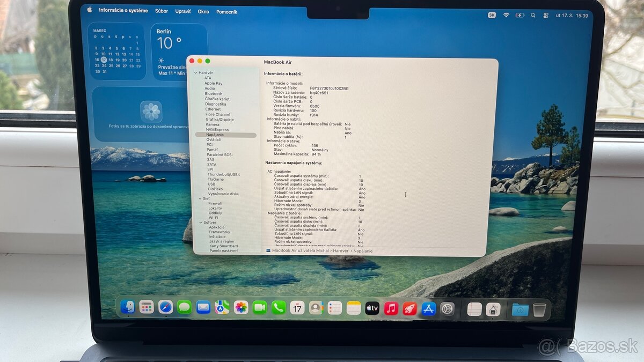Open Photos app in the Dock
The height and width of the screenshot is (362, 644).
coord(241,307)
